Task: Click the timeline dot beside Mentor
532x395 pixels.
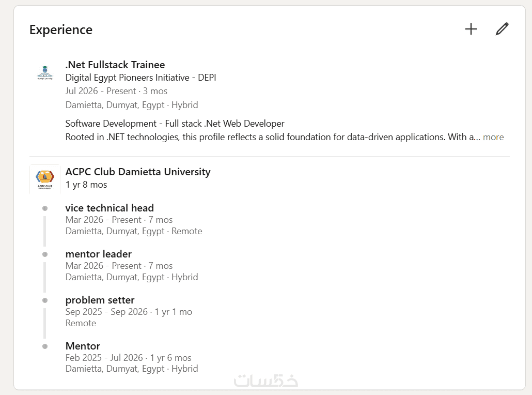Action: tap(45, 346)
